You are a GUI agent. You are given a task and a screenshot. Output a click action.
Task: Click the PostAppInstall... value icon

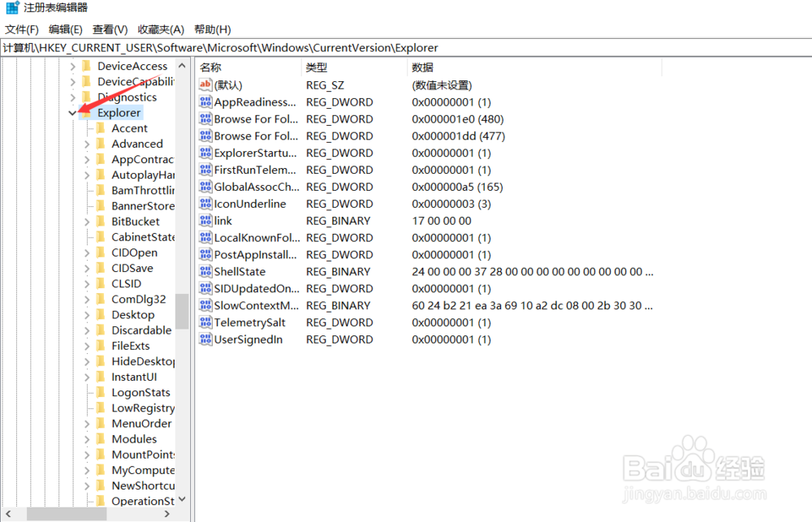pyautogui.click(x=205, y=255)
